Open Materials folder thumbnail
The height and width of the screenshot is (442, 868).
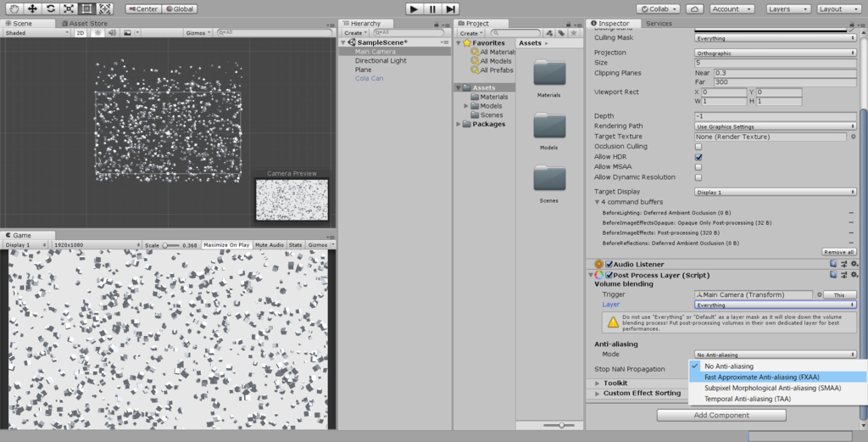point(549,73)
